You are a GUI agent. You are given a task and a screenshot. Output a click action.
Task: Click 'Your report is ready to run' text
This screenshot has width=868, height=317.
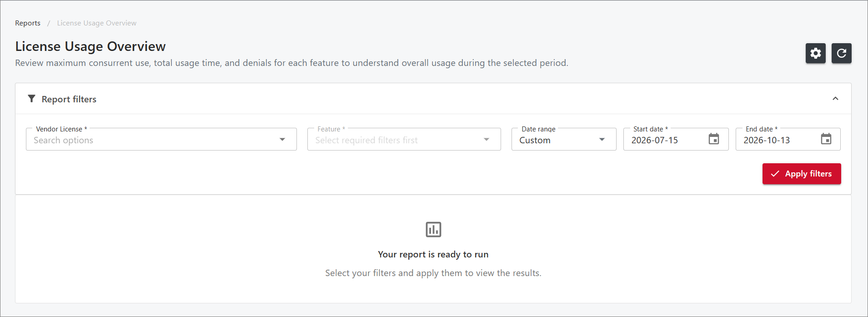[x=433, y=255]
